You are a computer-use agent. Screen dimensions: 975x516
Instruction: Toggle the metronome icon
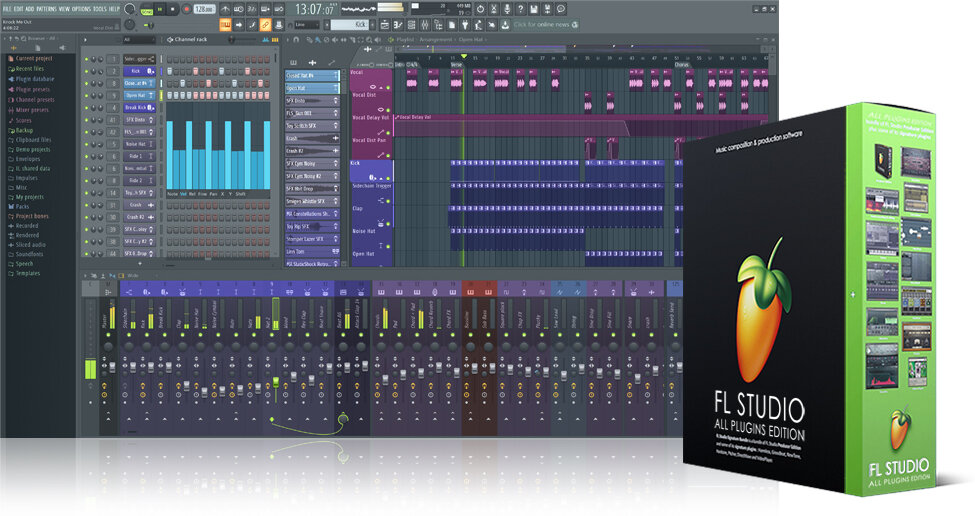point(225,9)
